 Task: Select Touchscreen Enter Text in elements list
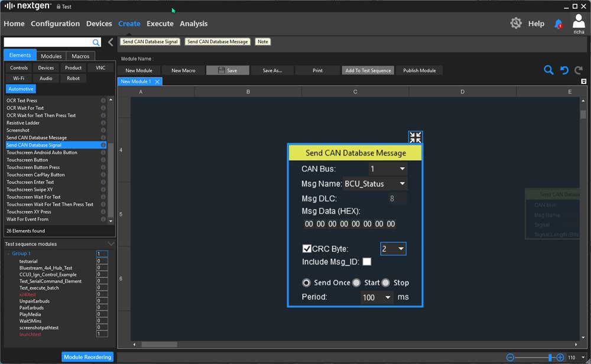pos(30,182)
